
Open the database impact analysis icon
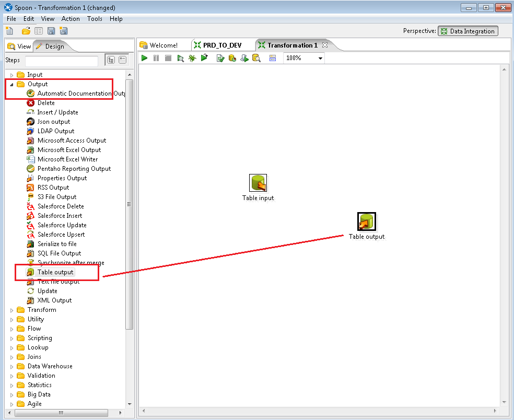(232, 58)
